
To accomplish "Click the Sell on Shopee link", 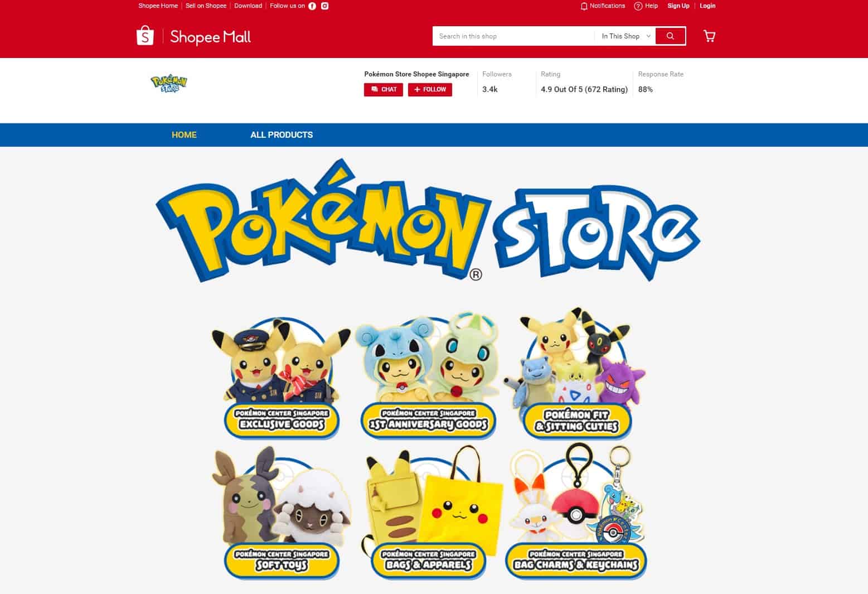I will click(206, 6).
